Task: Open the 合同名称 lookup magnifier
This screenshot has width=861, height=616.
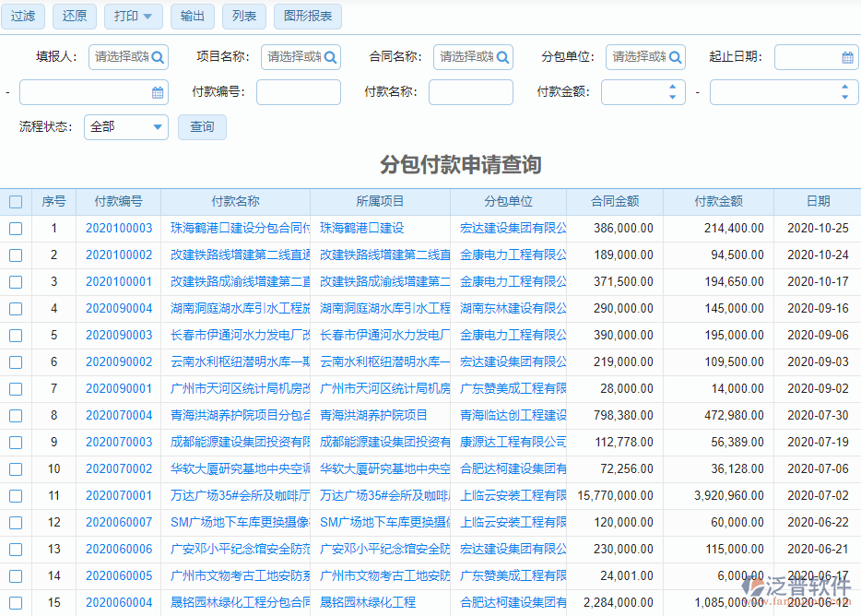Action: click(502, 56)
